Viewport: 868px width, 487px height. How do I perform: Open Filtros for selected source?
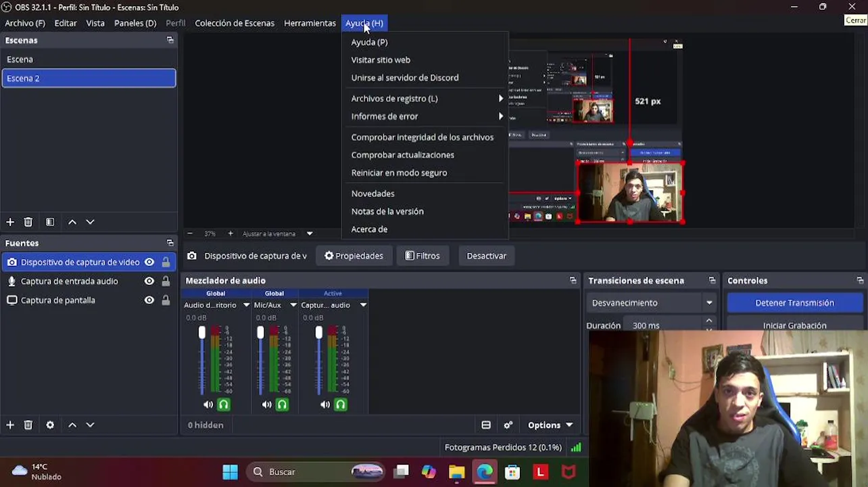click(423, 256)
